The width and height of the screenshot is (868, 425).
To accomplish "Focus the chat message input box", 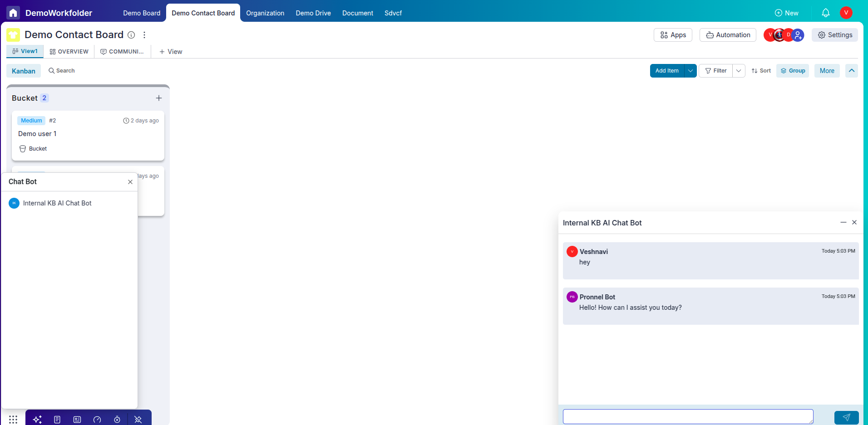I will tap(688, 417).
